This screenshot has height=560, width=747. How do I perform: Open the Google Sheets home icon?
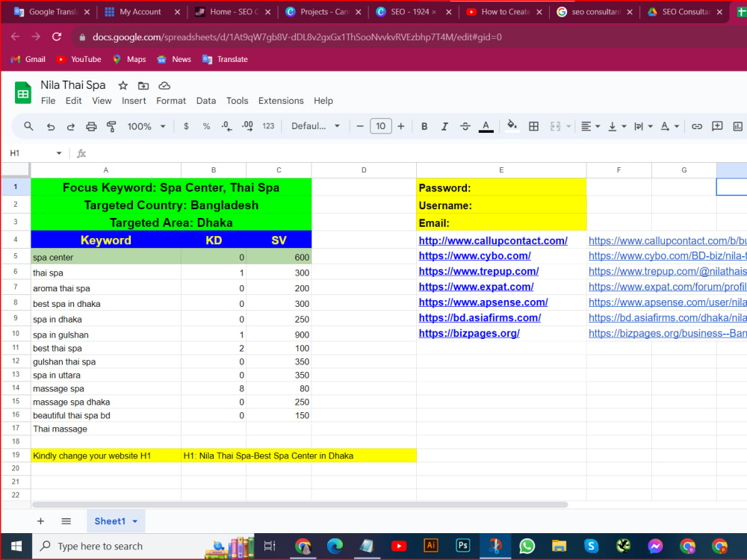tap(22, 93)
